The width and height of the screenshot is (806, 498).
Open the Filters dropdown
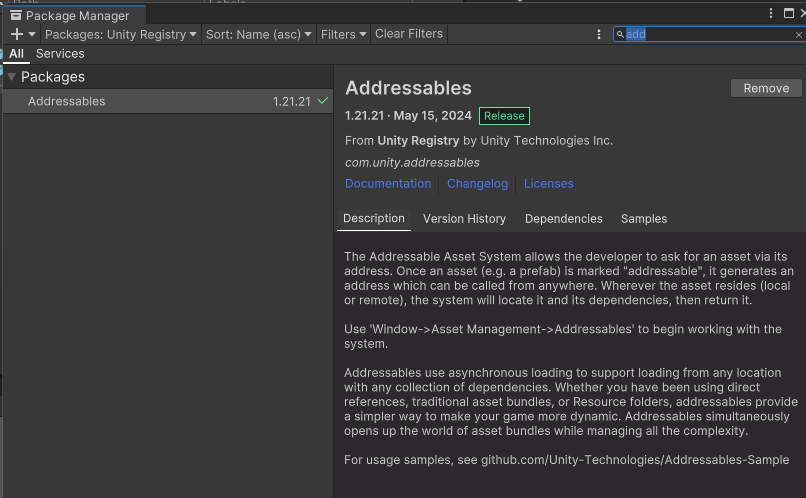click(x=343, y=34)
